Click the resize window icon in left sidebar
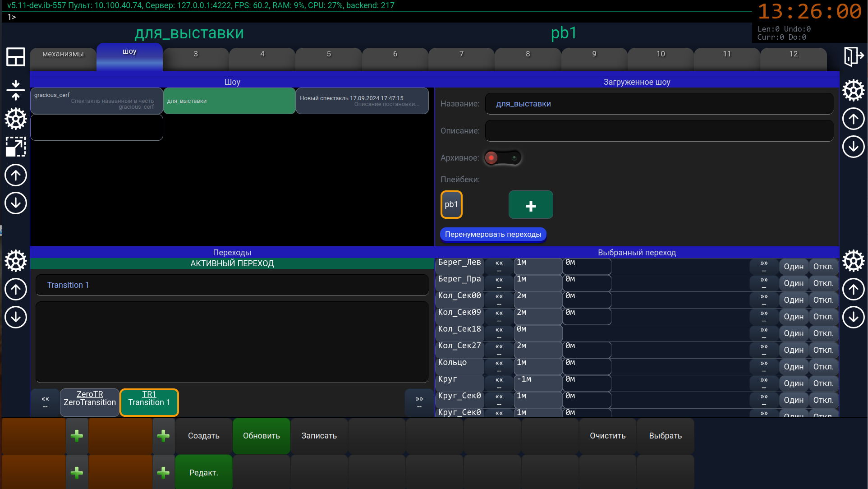 16,147
